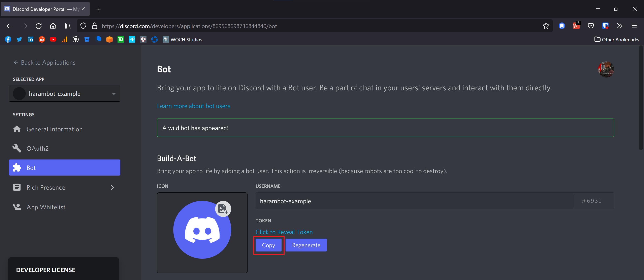644x280 pixels.
Task: Open the Reddit bookmark icon
Action: coord(42,39)
